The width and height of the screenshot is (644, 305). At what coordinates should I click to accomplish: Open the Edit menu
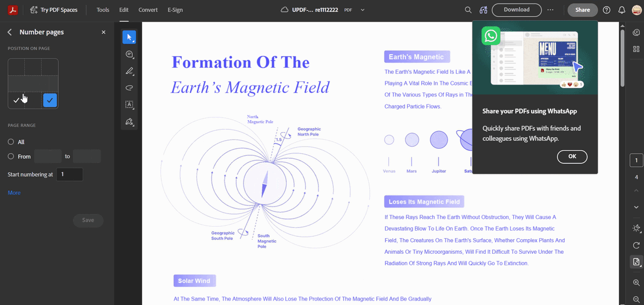124,10
